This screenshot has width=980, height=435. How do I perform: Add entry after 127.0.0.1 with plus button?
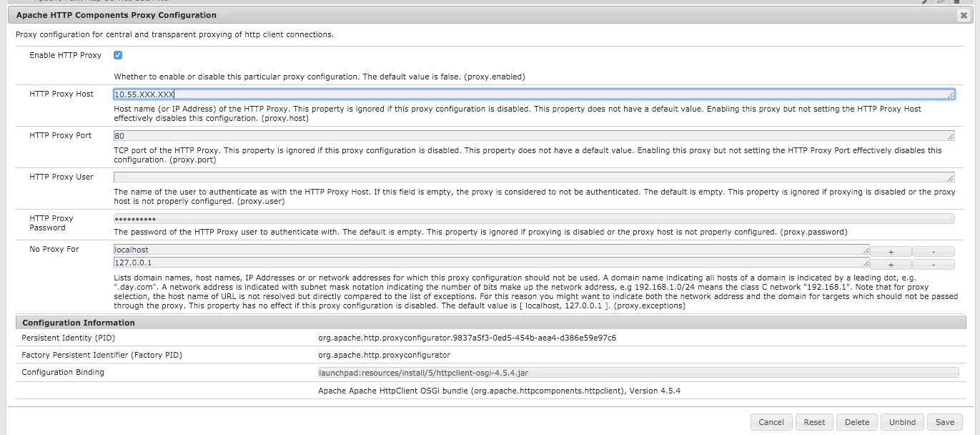890,264
